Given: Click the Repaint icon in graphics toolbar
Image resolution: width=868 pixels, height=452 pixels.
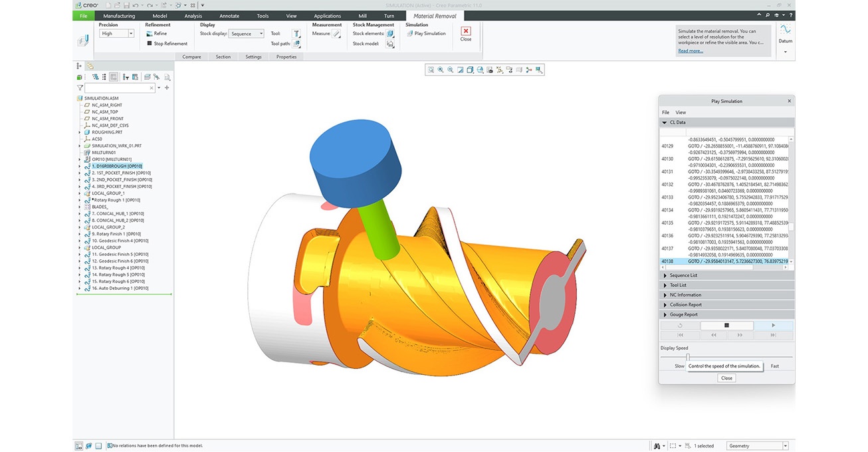Looking at the screenshot, I should point(460,70).
